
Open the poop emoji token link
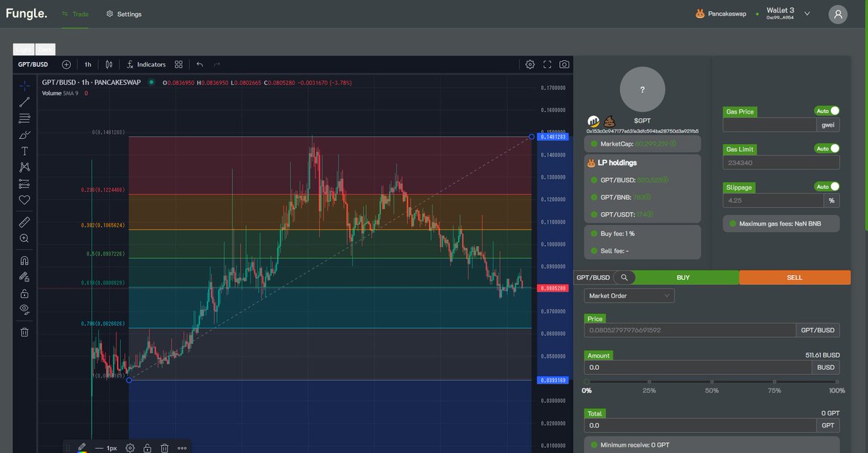click(x=608, y=121)
